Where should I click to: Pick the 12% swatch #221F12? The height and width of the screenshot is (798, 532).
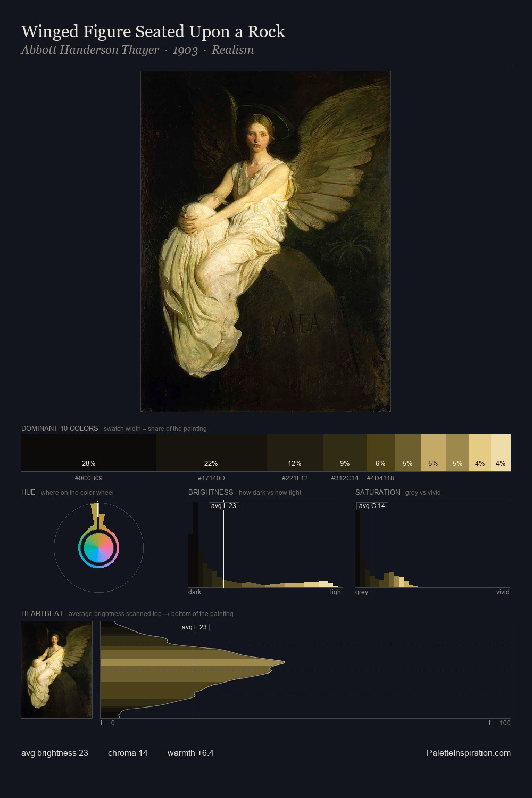tap(295, 453)
